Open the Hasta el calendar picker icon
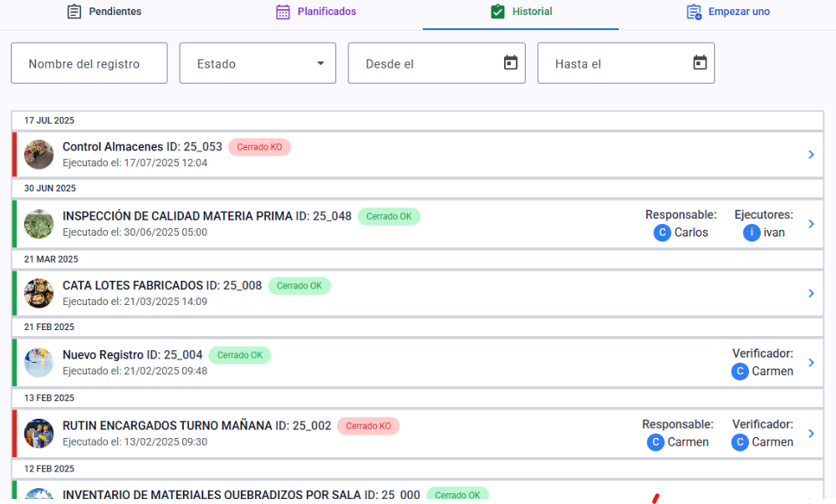This screenshot has width=836, height=504. [700, 63]
